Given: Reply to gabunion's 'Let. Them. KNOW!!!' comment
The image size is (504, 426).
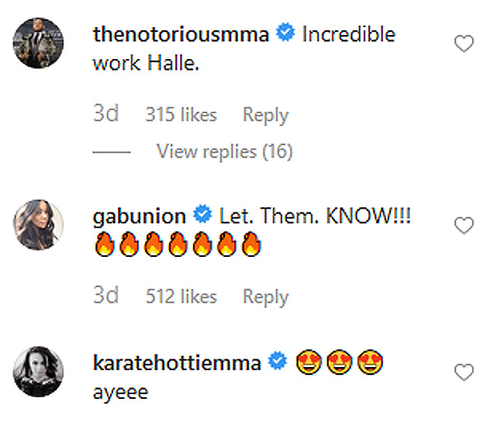Looking at the screenshot, I should (265, 297).
